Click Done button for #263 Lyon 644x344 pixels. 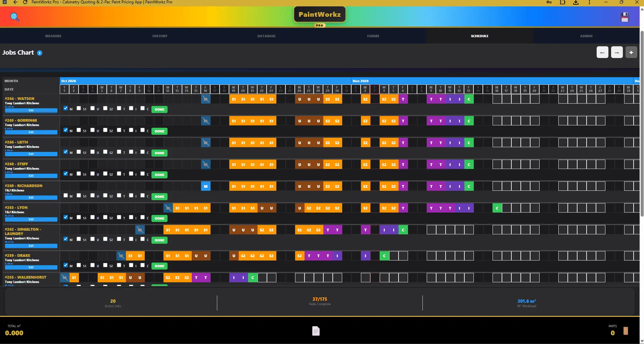(159, 218)
